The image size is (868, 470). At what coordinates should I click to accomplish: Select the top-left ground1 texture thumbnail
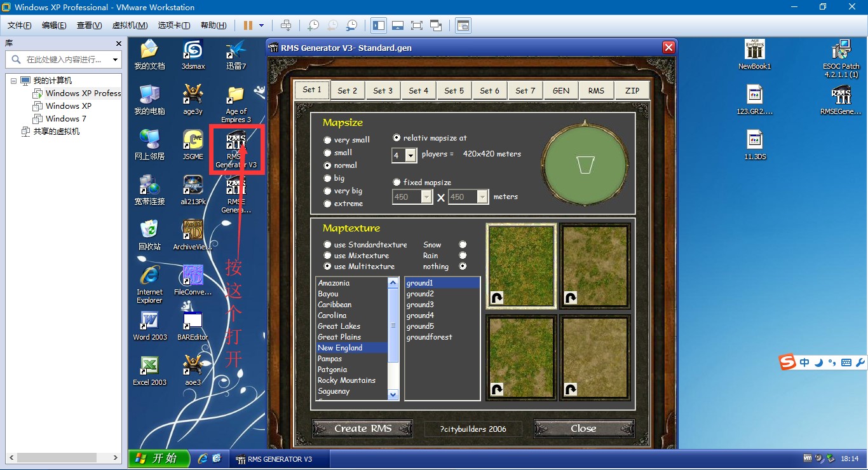click(522, 266)
